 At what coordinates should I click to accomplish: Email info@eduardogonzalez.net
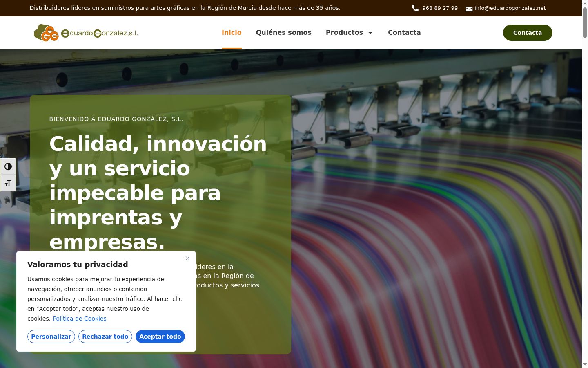click(x=510, y=8)
